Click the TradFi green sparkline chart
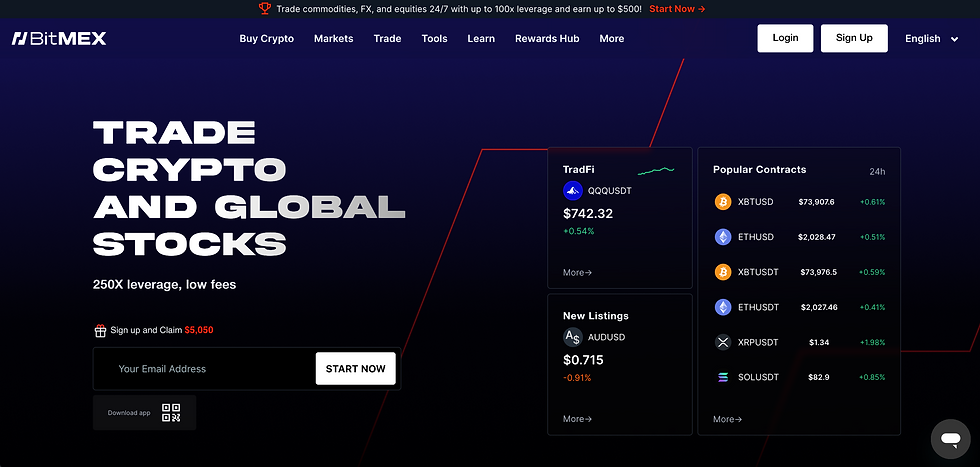980x467 pixels. click(656, 170)
